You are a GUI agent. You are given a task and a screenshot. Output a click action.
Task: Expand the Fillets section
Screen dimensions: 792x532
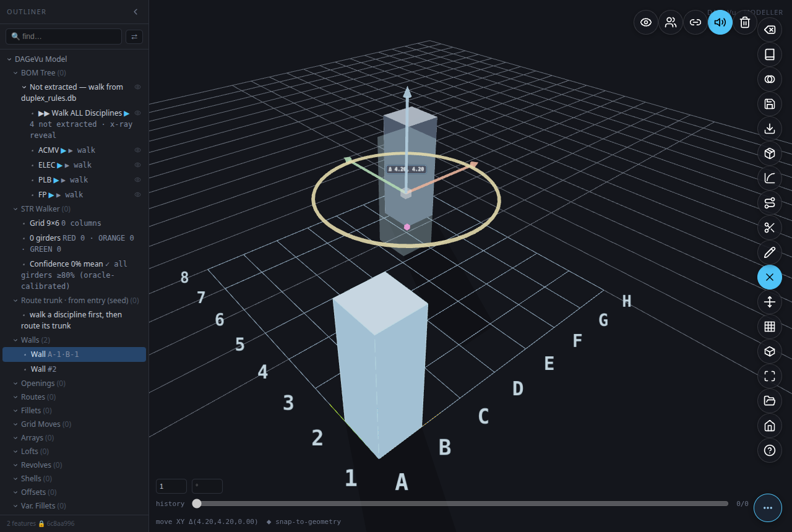pos(15,411)
